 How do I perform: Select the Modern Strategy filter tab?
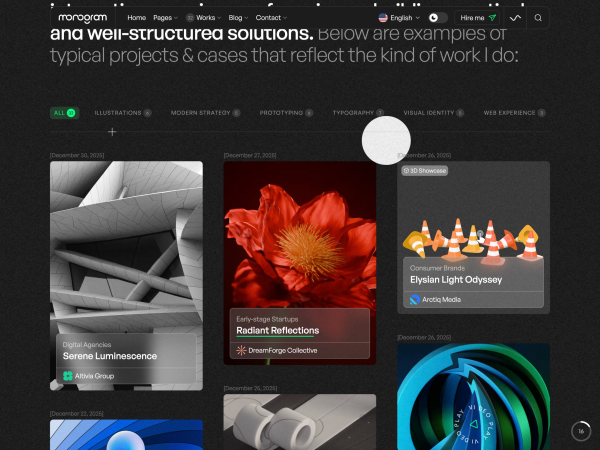pos(205,113)
